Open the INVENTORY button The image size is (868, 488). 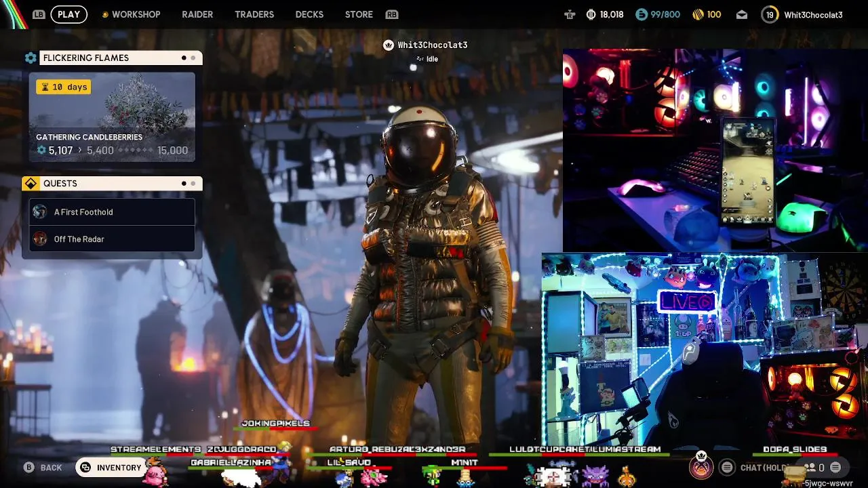(112, 468)
